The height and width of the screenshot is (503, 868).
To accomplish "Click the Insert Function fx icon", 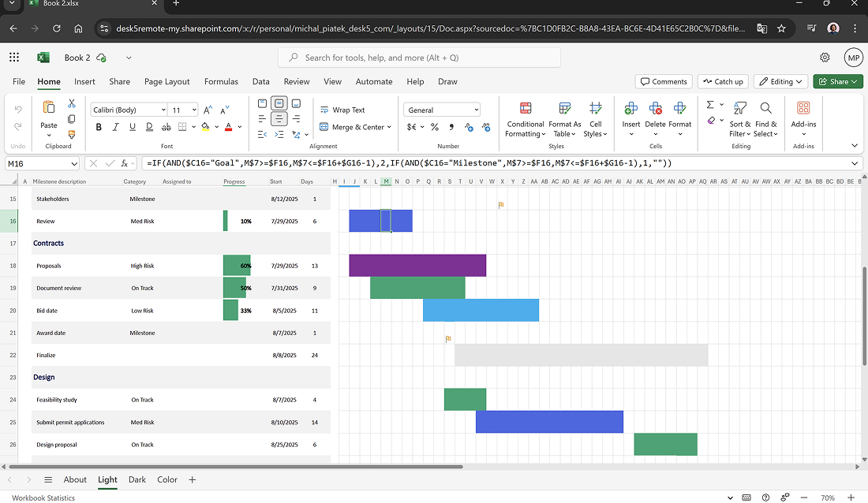I will tap(125, 163).
